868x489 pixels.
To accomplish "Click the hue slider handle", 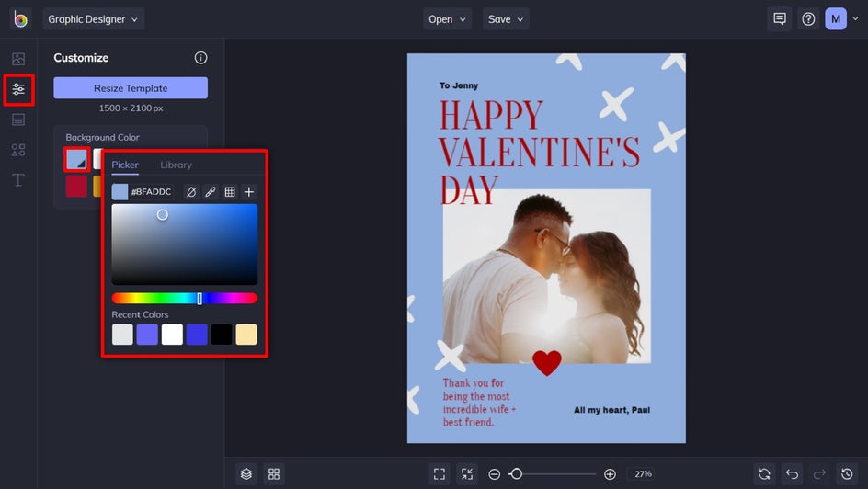I will [200, 299].
